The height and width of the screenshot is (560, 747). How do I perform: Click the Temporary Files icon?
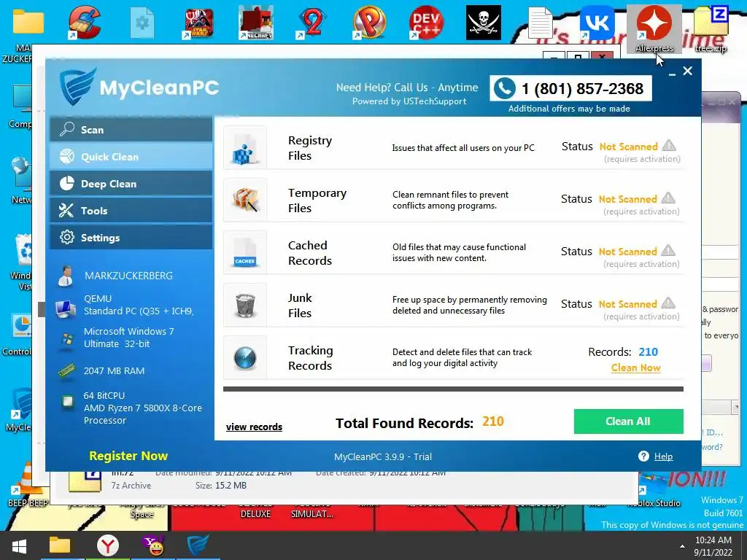point(245,200)
